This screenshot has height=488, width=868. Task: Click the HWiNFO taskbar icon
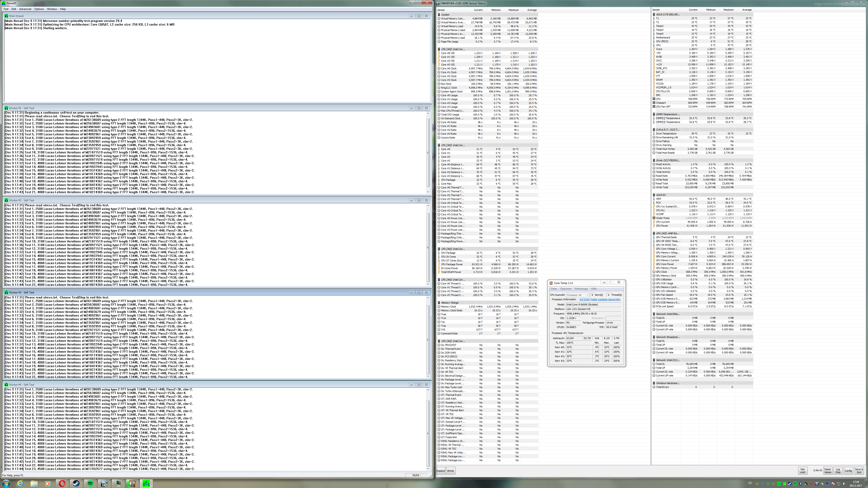pyautogui.click(x=104, y=484)
